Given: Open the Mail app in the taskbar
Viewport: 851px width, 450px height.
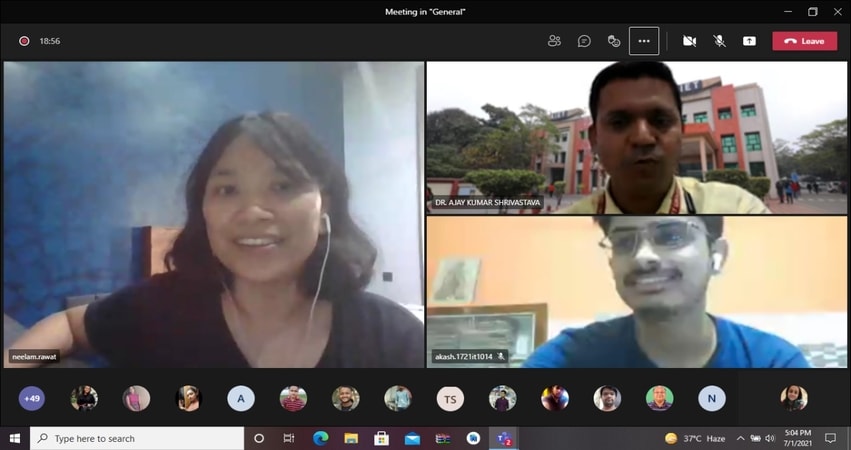Looking at the screenshot, I should point(412,438).
